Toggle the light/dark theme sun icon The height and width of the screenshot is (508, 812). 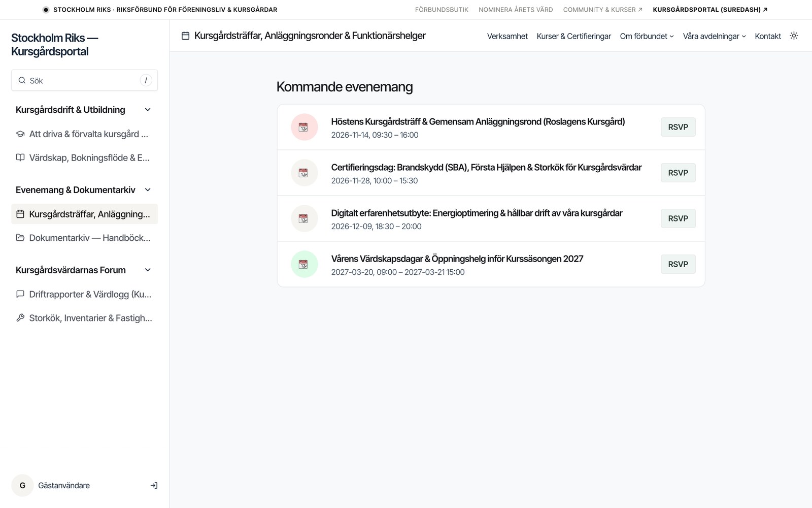click(794, 36)
